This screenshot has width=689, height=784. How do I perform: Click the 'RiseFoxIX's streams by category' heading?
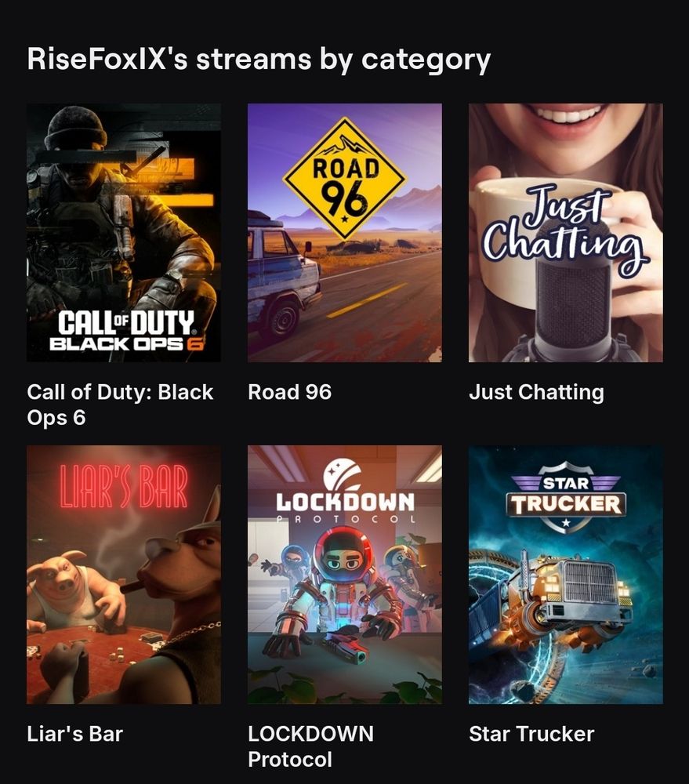pos(259,60)
